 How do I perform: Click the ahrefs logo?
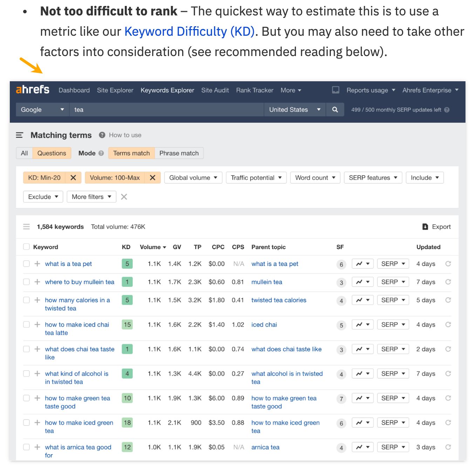tap(32, 90)
